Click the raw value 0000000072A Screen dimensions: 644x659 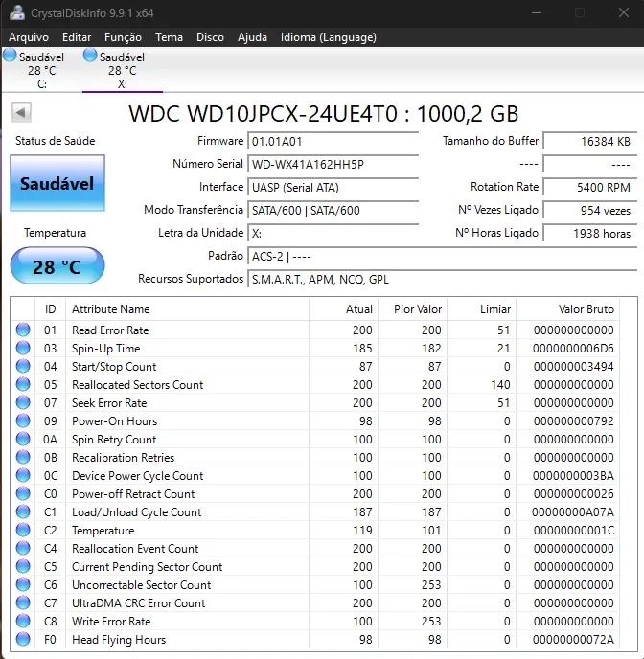coord(573,640)
